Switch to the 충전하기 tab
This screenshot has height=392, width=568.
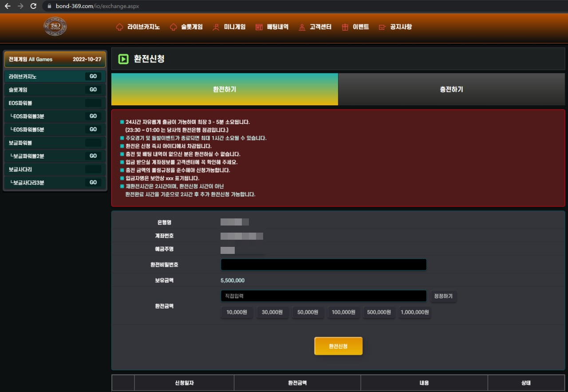451,89
